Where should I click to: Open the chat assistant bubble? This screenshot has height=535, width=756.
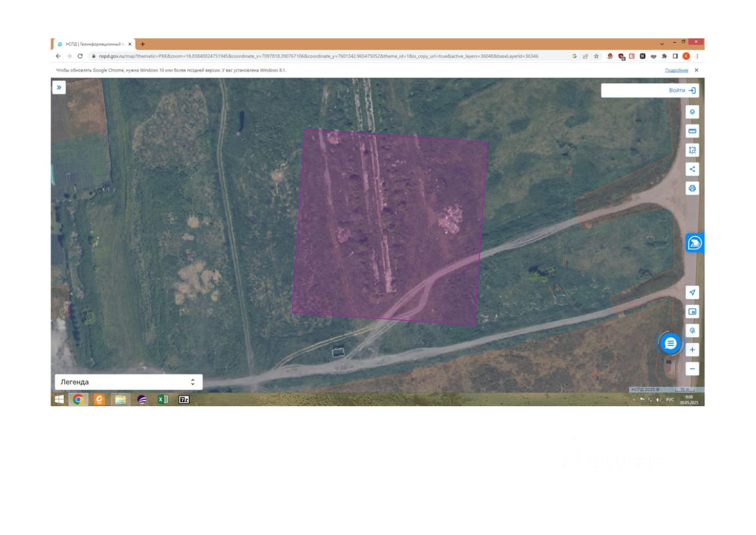pos(670,343)
